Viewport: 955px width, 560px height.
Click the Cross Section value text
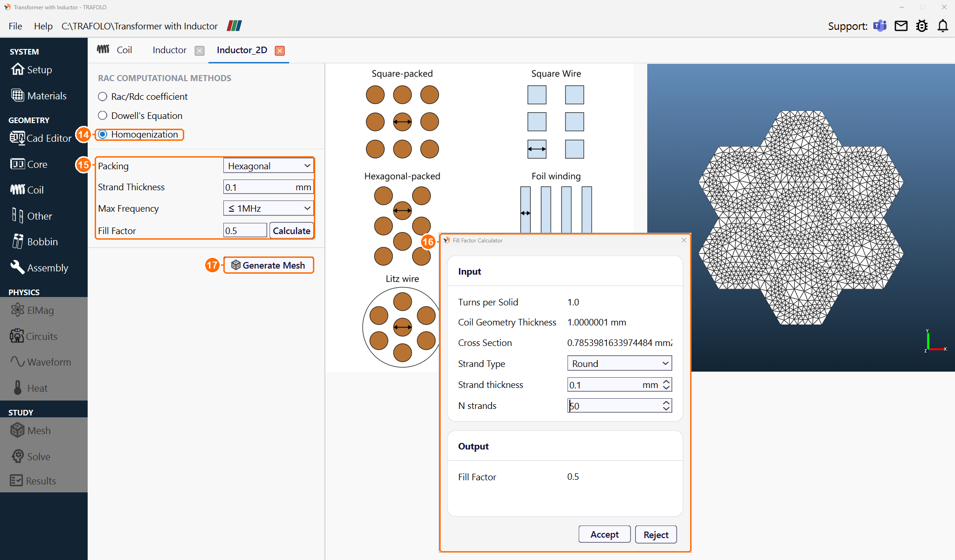620,343
